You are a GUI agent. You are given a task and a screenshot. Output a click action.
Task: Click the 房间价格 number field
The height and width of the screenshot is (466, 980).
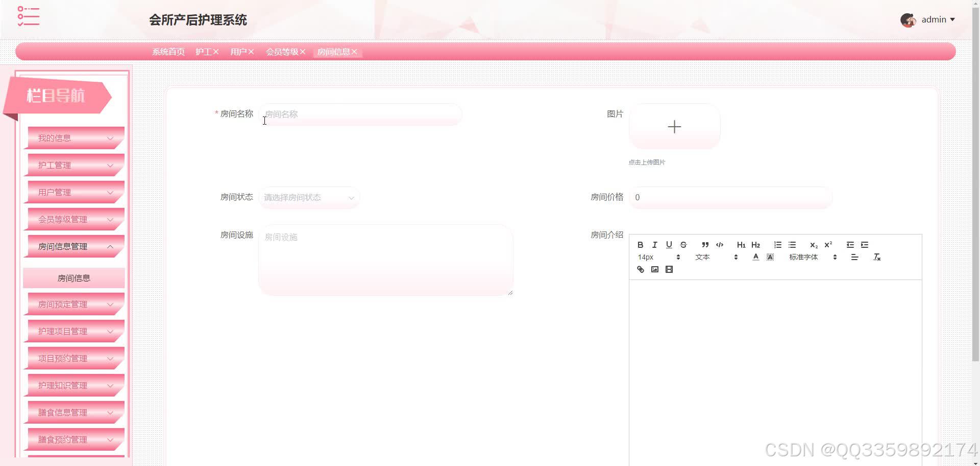tap(731, 197)
